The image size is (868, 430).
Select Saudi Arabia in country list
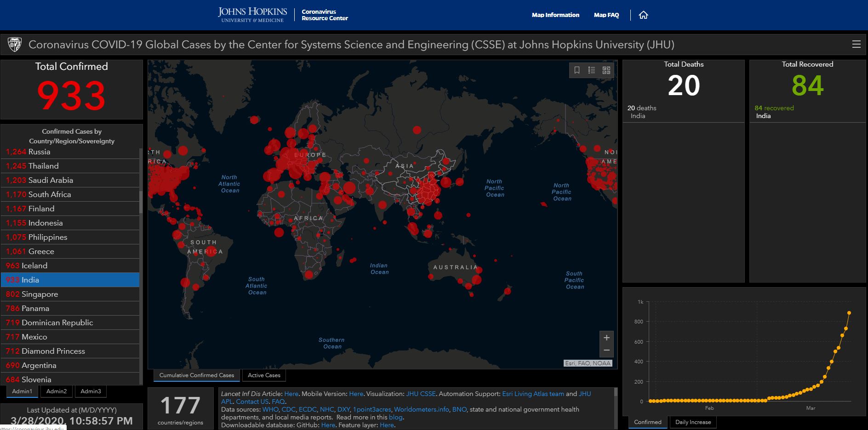[x=70, y=180]
